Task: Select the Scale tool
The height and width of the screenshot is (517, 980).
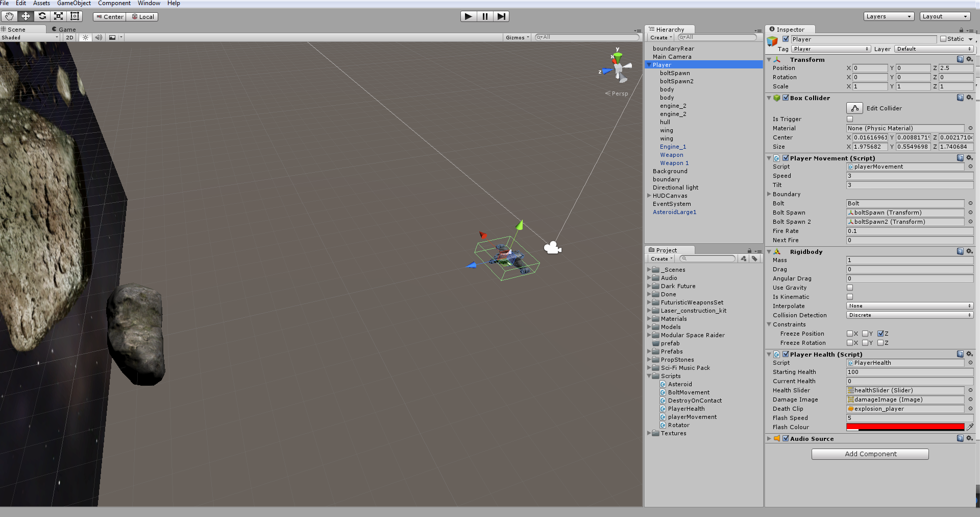Action: [58, 16]
